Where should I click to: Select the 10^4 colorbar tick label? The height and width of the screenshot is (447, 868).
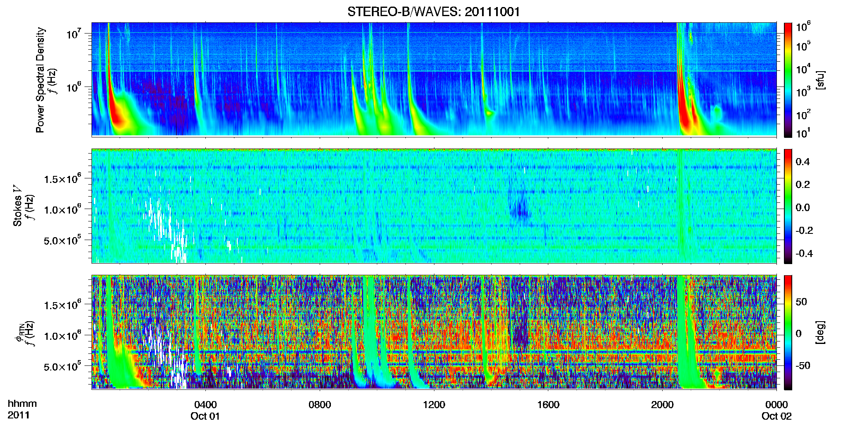[x=803, y=69]
